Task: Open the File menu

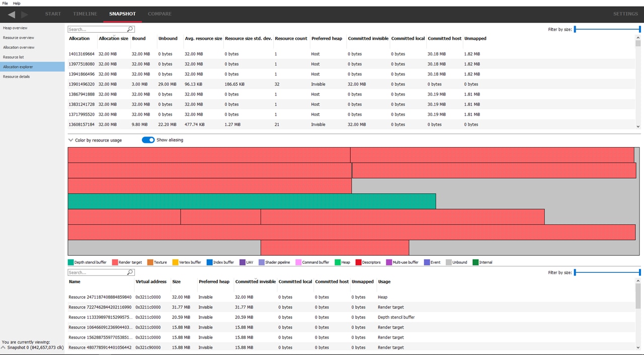Action: click(x=5, y=3)
